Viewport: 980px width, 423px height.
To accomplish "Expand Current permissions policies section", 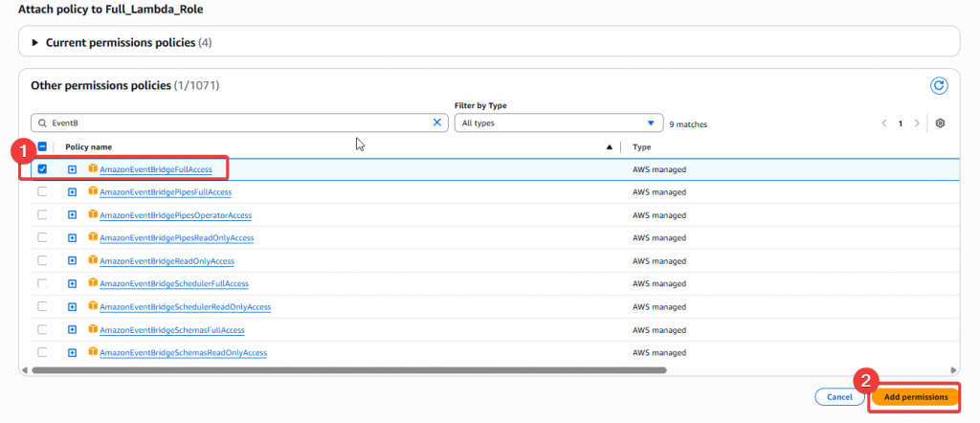I will tap(35, 42).
